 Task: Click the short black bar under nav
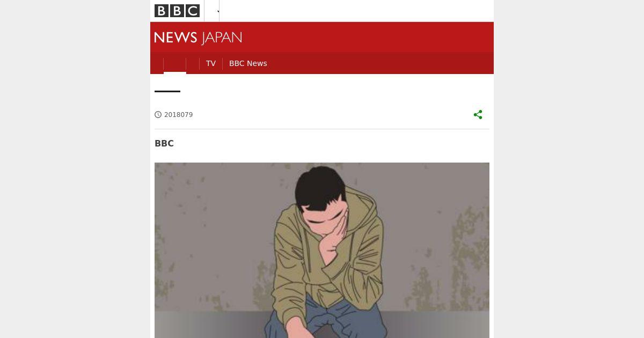tap(167, 92)
